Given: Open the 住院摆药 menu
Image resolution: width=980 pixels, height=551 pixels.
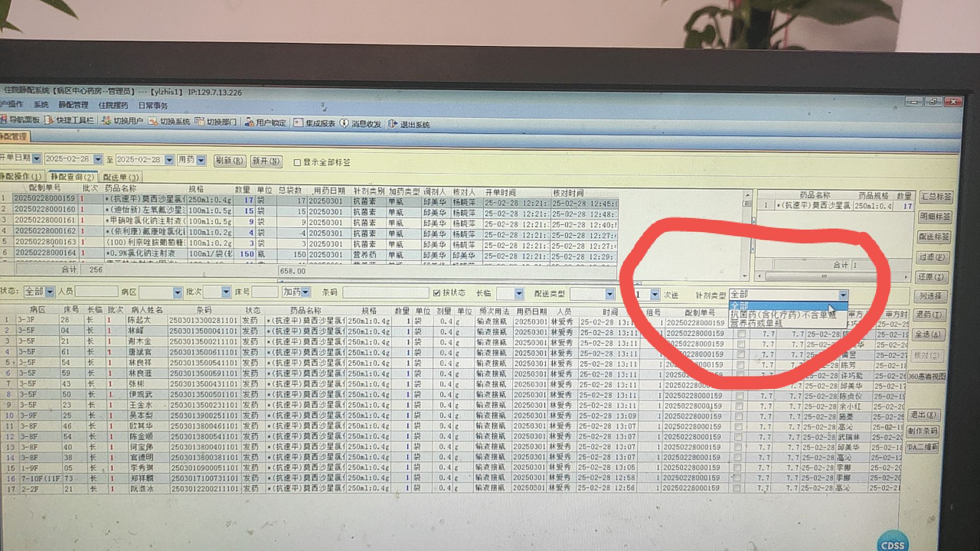Looking at the screenshot, I should click(x=113, y=105).
